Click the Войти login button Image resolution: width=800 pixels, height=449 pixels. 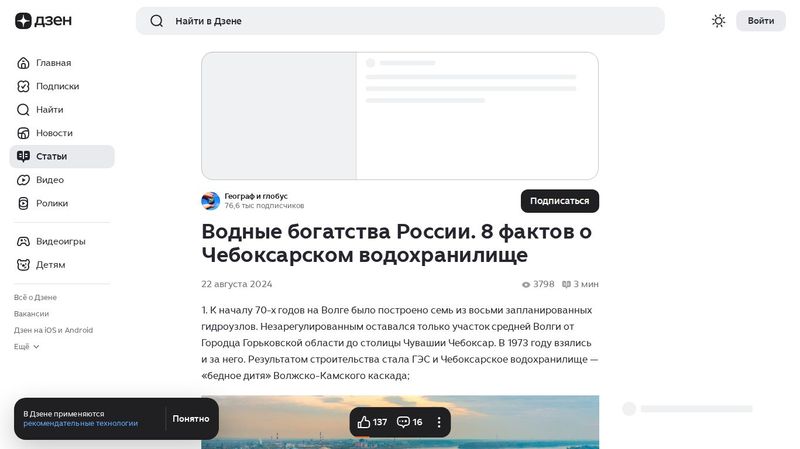coord(760,21)
